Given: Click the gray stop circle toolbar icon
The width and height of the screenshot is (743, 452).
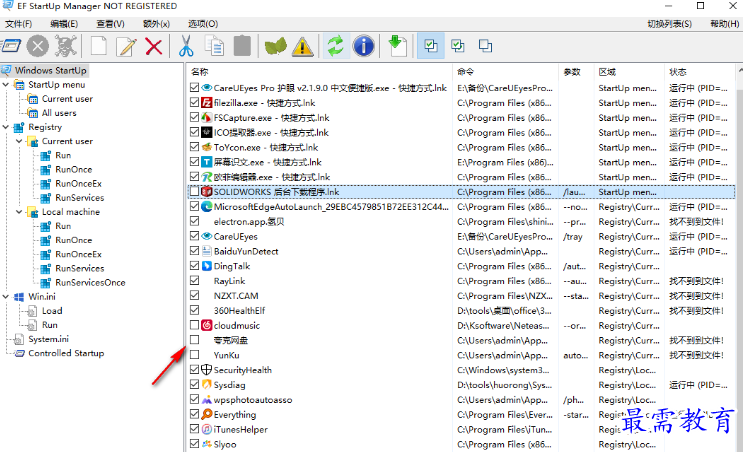Looking at the screenshot, I should [x=38, y=46].
